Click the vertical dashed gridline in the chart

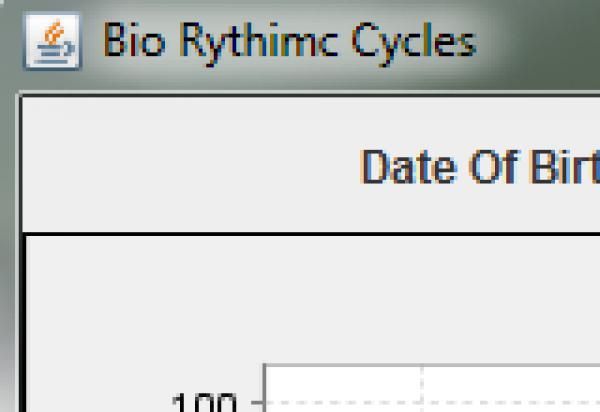(x=422, y=385)
